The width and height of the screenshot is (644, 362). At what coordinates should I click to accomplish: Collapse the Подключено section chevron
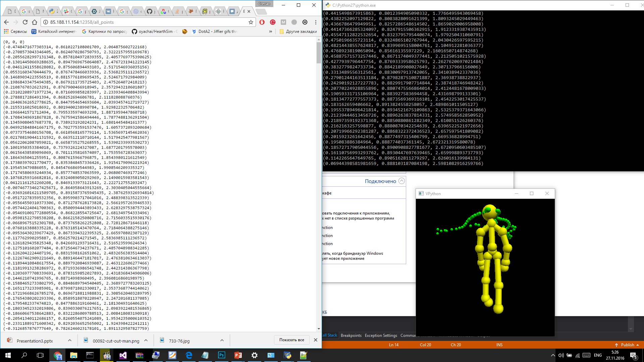pos(401,181)
